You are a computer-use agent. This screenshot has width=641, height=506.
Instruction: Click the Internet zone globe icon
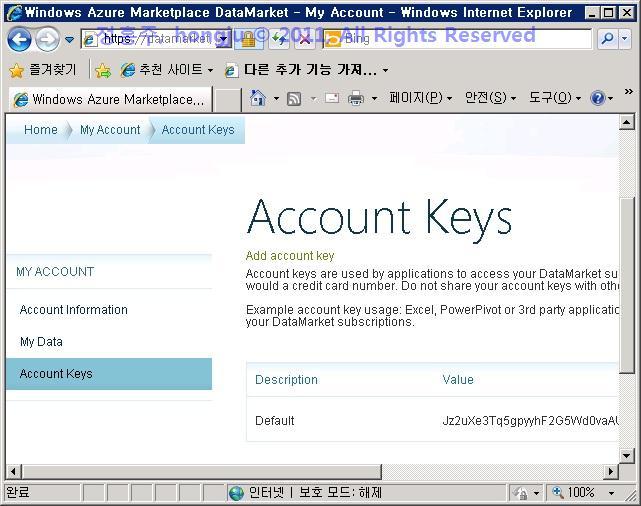(x=236, y=493)
